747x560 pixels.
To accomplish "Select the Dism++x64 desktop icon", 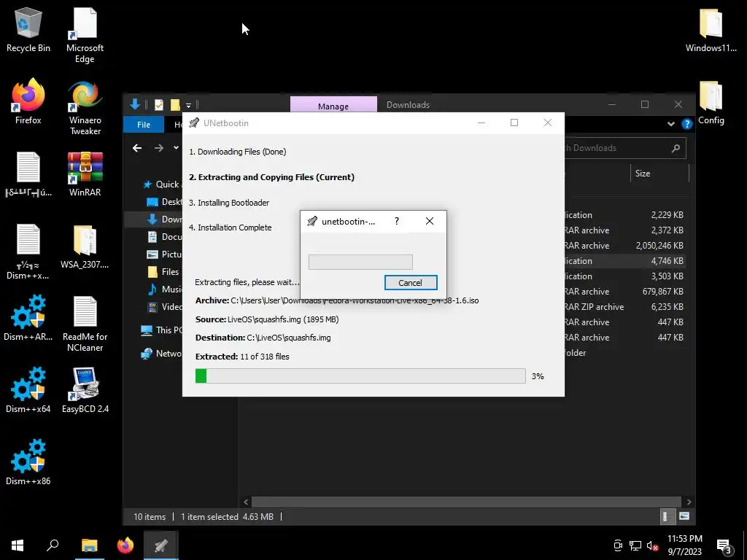I will pos(28,391).
